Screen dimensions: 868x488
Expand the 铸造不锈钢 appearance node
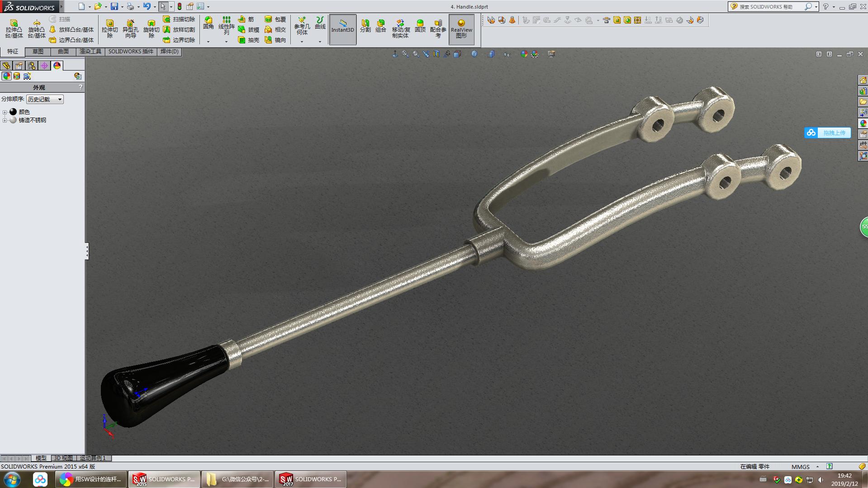(x=5, y=120)
